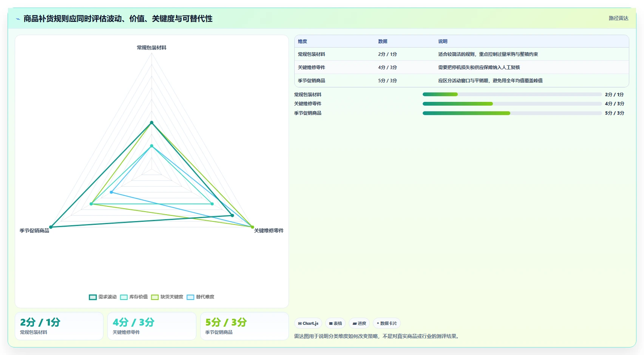This screenshot has width=644, height=355.
Task: Click the description starting with 适合较简洁的规则
Action: click(488, 54)
